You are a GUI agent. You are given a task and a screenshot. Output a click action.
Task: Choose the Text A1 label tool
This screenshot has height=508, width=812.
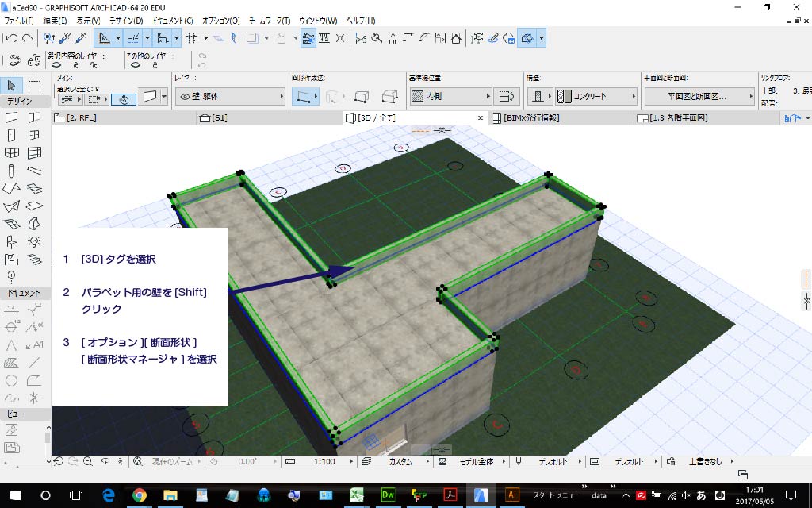pos(34,344)
